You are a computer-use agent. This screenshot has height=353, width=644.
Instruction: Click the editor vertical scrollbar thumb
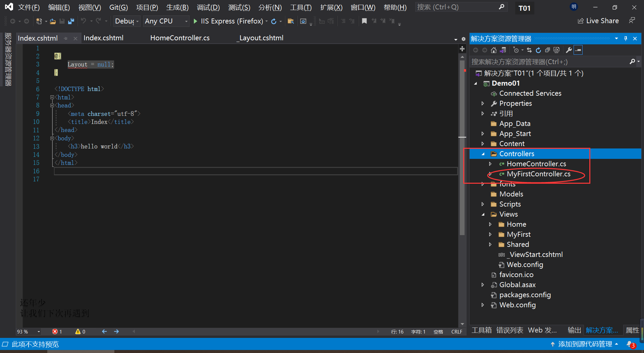pyautogui.click(x=462, y=147)
